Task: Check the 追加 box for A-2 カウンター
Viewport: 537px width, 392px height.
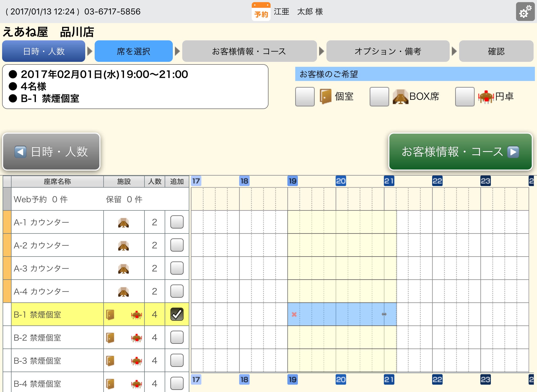Action: pos(177,245)
